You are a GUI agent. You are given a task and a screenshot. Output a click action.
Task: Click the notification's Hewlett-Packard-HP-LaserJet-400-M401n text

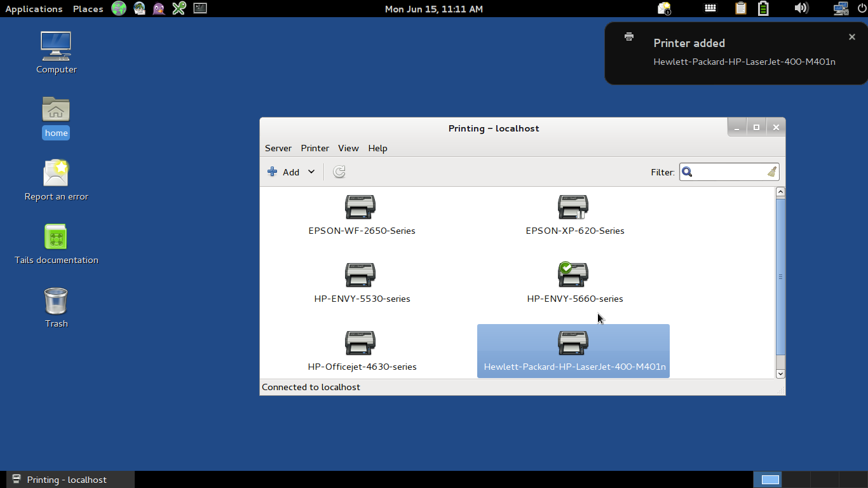click(744, 62)
